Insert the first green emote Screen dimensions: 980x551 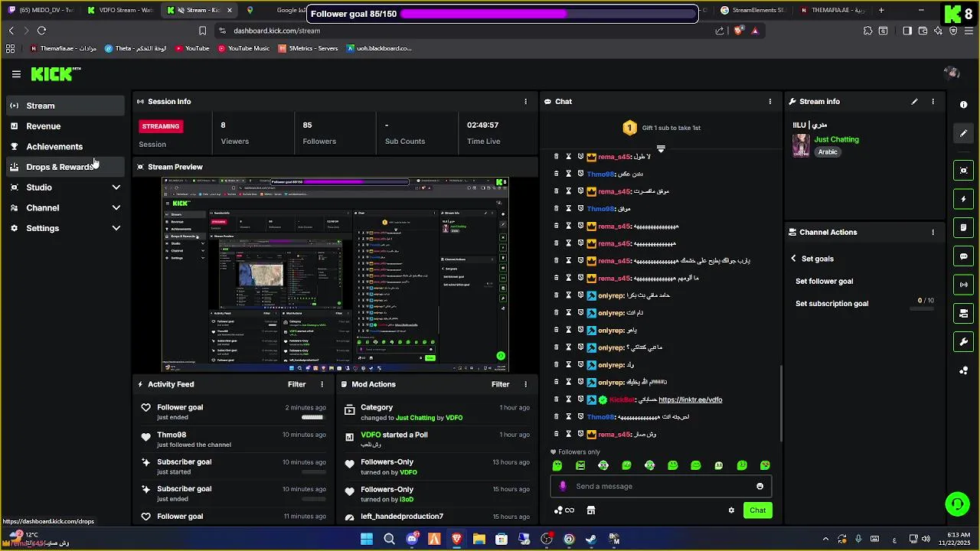pyautogui.click(x=557, y=465)
